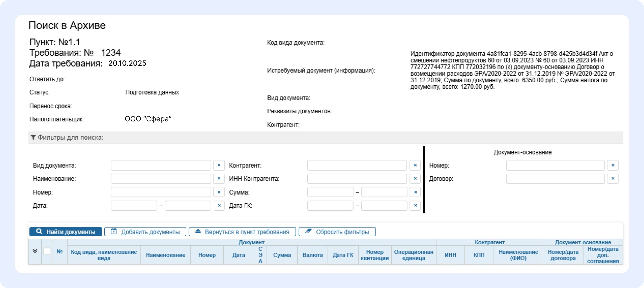
Task: Clear the Сумма range filter
Action: (415, 192)
